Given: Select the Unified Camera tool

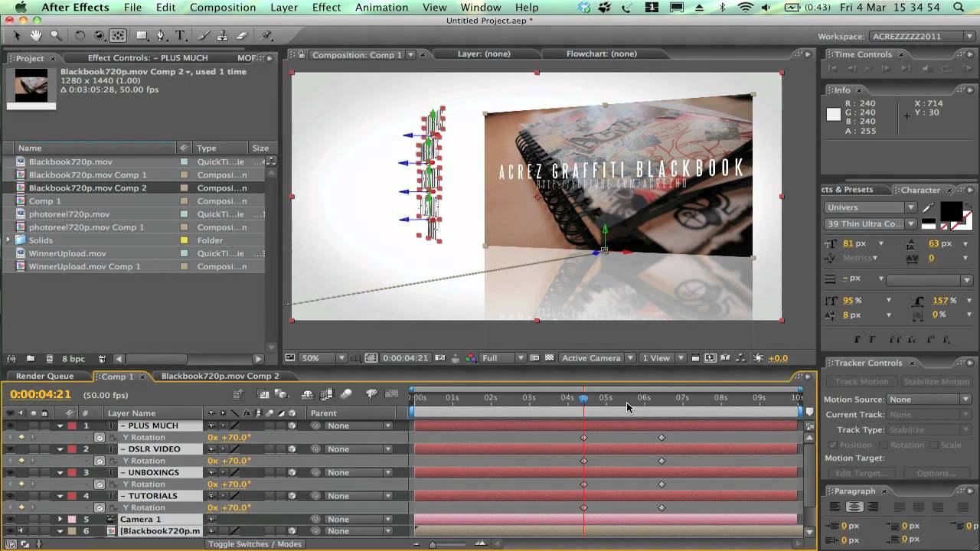Looking at the screenshot, I should (x=99, y=35).
